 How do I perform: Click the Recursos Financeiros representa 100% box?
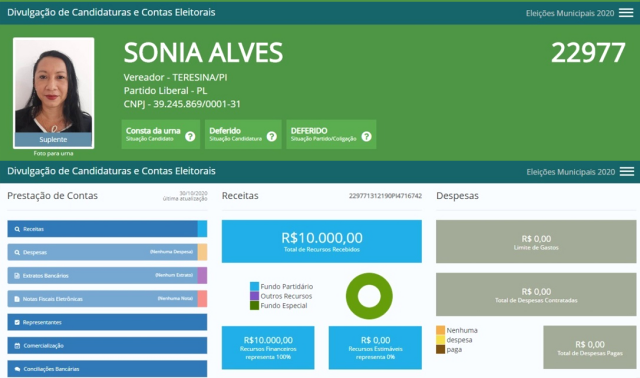[x=268, y=348]
